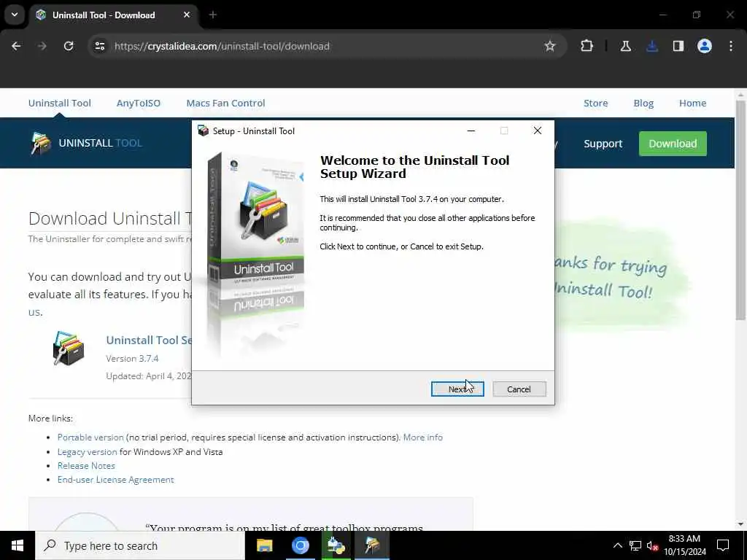The height and width of the screenshot is (560, 747).
Task: Go back in Chrome browser
Action: [16, 46]
